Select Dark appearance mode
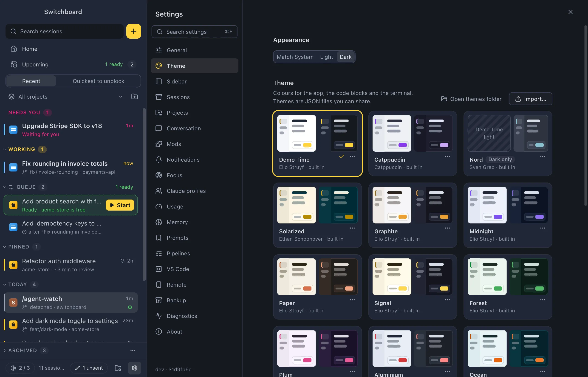The image size is (588, 377). click(x=345, y=57)
